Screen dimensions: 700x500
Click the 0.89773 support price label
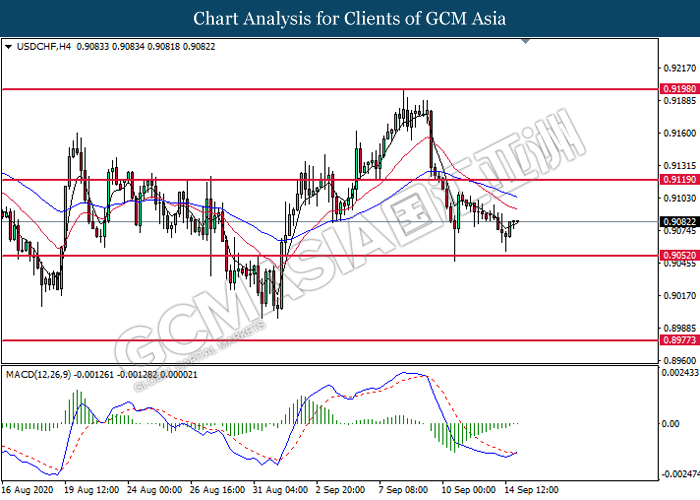click(679, 340)
